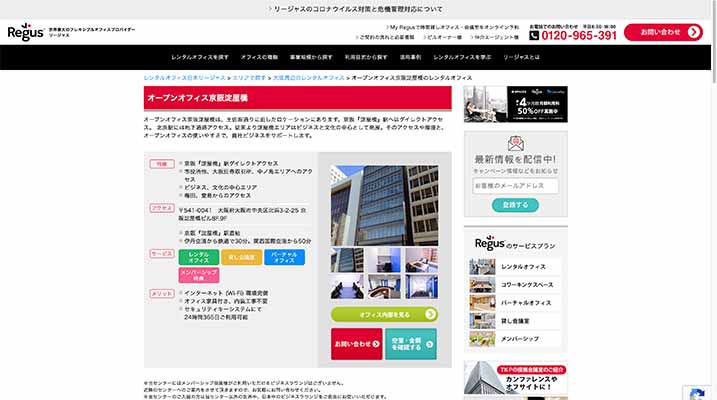
Task: Select the thumbnail in the first row's middle
Action: (384, 260)
